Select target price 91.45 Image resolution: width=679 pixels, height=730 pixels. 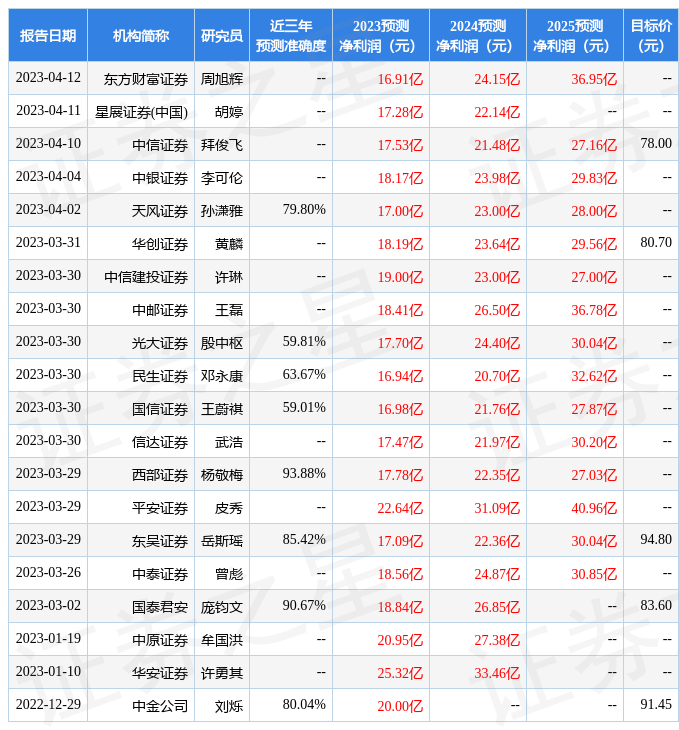[x=656, y=705]
